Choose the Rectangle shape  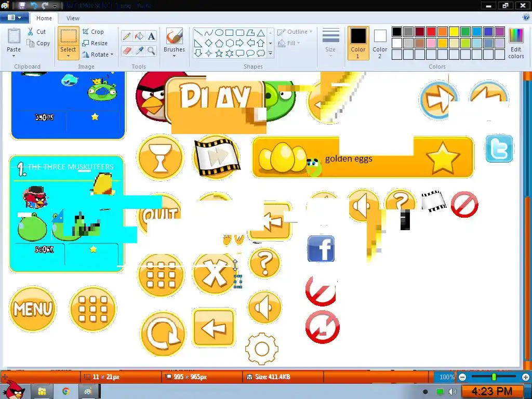229,33
